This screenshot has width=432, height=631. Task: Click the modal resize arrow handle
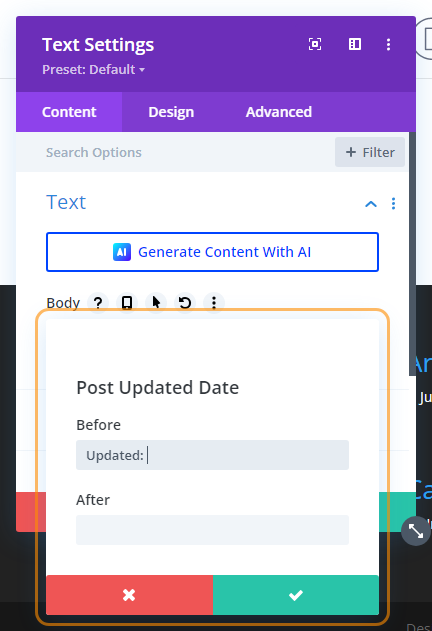pos(415,531)
